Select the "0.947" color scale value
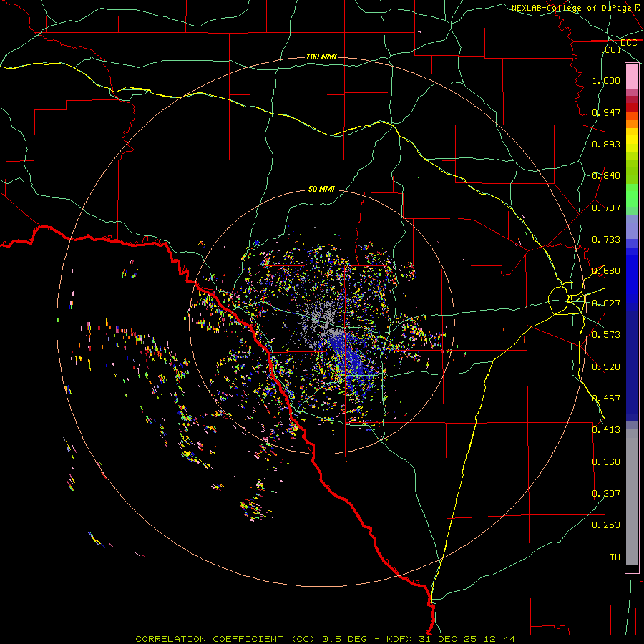 606,112
